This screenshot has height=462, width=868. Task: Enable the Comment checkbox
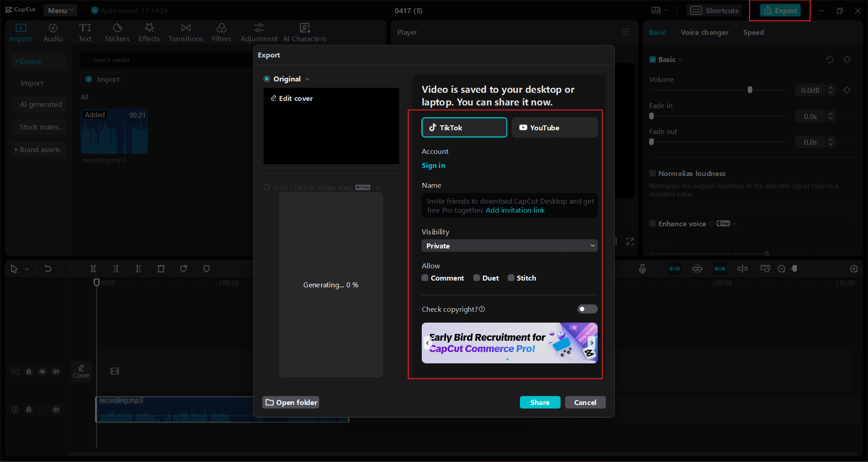(425, 278)
